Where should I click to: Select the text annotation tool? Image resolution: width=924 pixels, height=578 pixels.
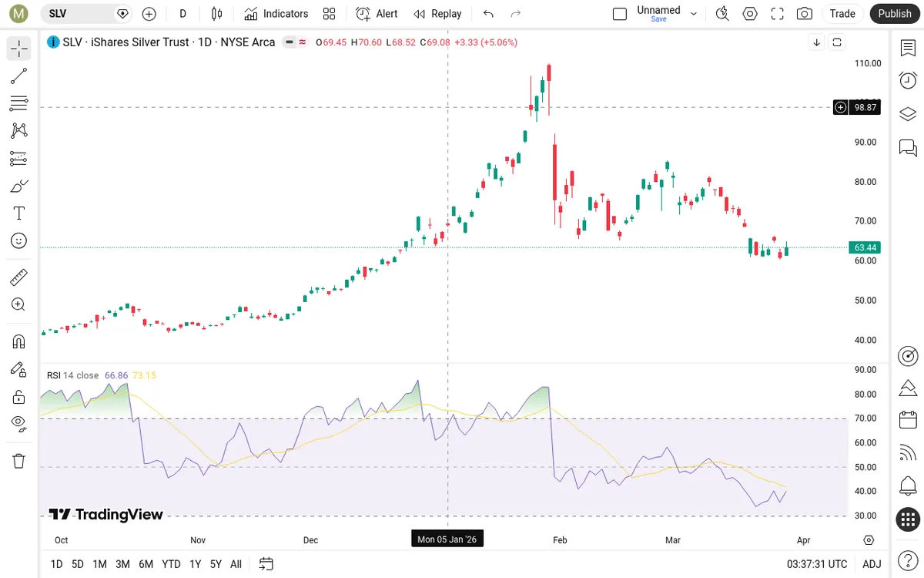point(19,213)
